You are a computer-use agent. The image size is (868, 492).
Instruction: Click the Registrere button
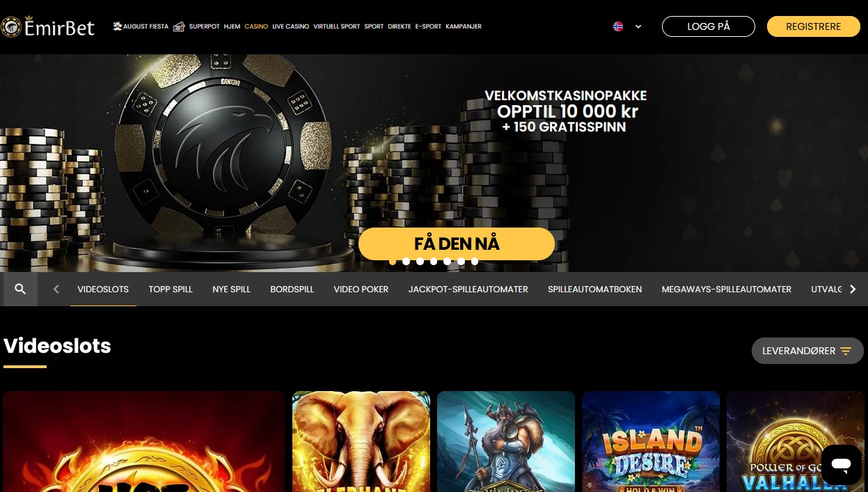click(814, 26)
